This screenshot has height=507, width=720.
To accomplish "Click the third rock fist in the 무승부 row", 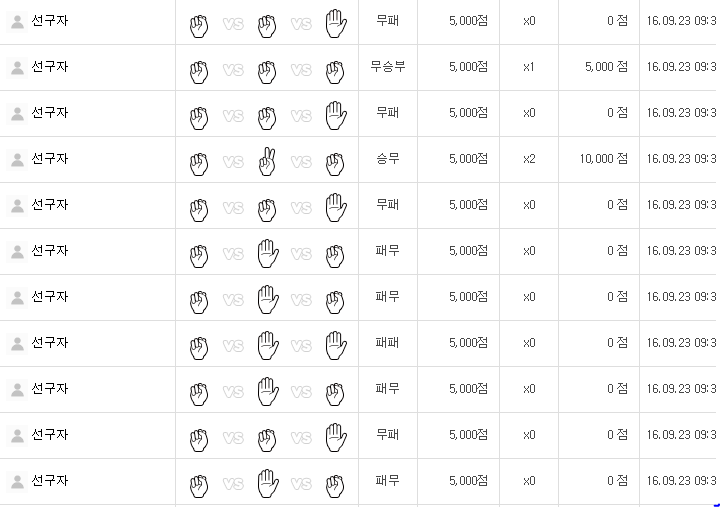I will (x=335, y=72).
